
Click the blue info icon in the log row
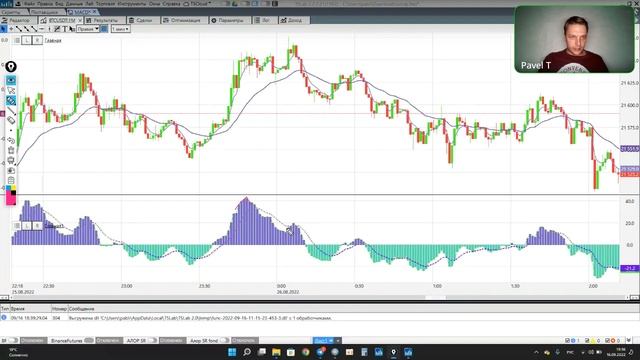[x=4, y=317]
